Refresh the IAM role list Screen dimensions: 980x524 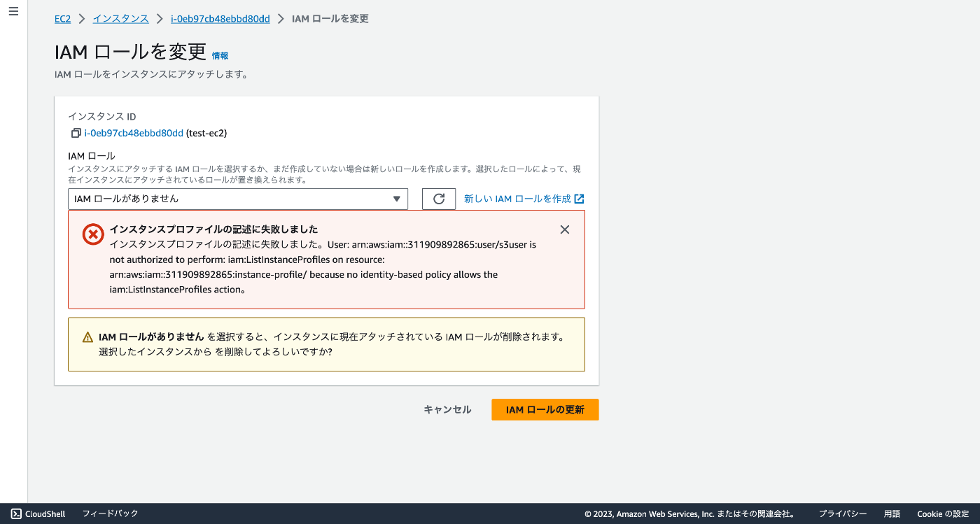[439, 199]
